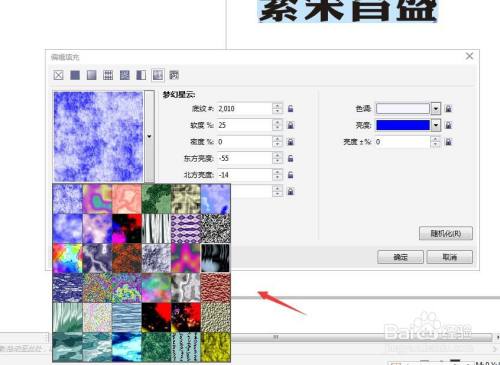The image size is (500, 365).
Task: Pick the yellow moss texture in last row
Action: (x=216, y=347)
